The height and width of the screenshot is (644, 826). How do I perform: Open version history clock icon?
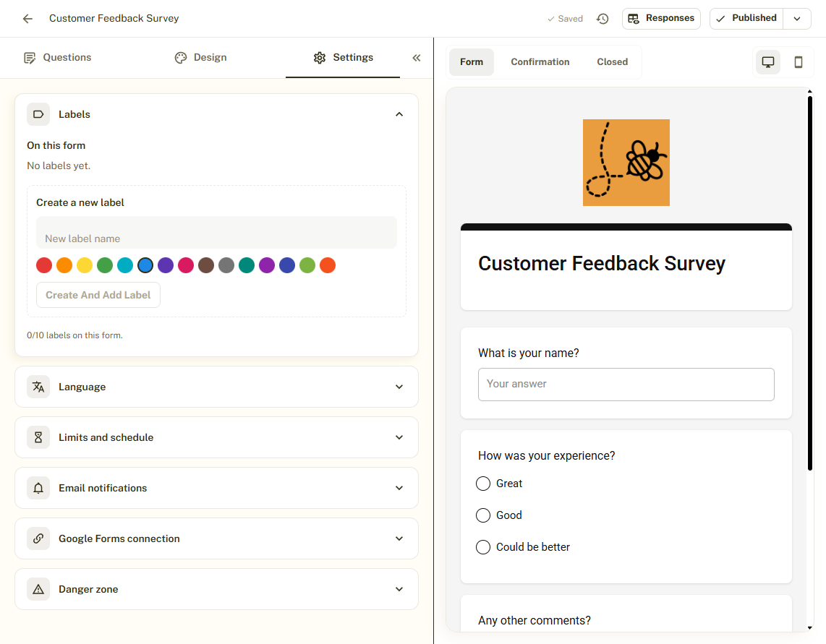[x=603, y=18]
